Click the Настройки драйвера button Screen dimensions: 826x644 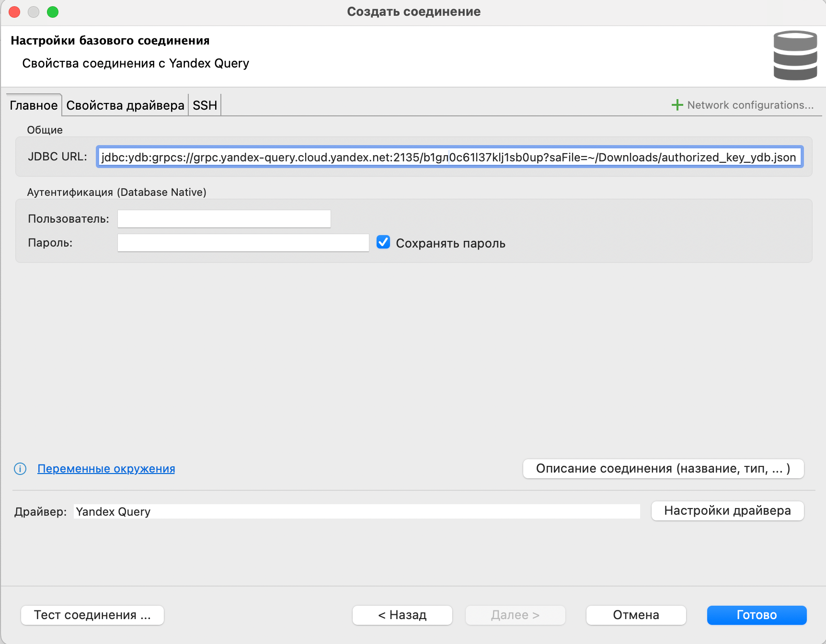[727, 511]
